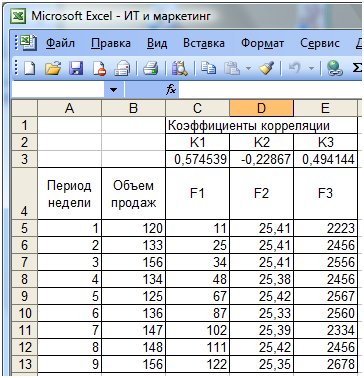Click the Excel icon in title bar
Image resolution: width=364 pixels, height=378 pixels.
18,16
